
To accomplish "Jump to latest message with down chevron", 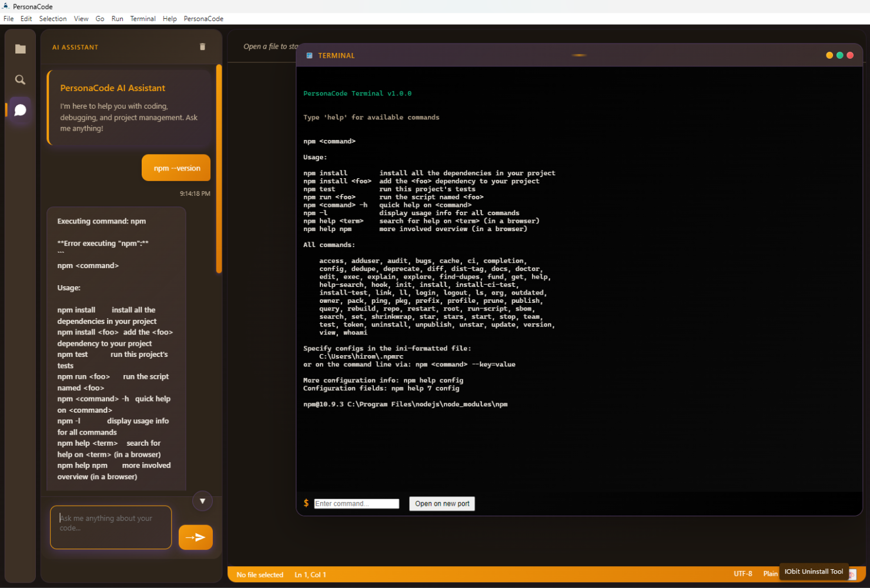I will 202,501.
